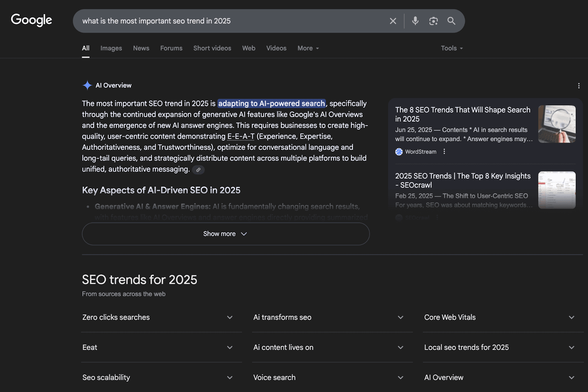Click the AI Overview sparkle icon
Viewport: 588px width, 392px height.
click(x=87, y=85)
